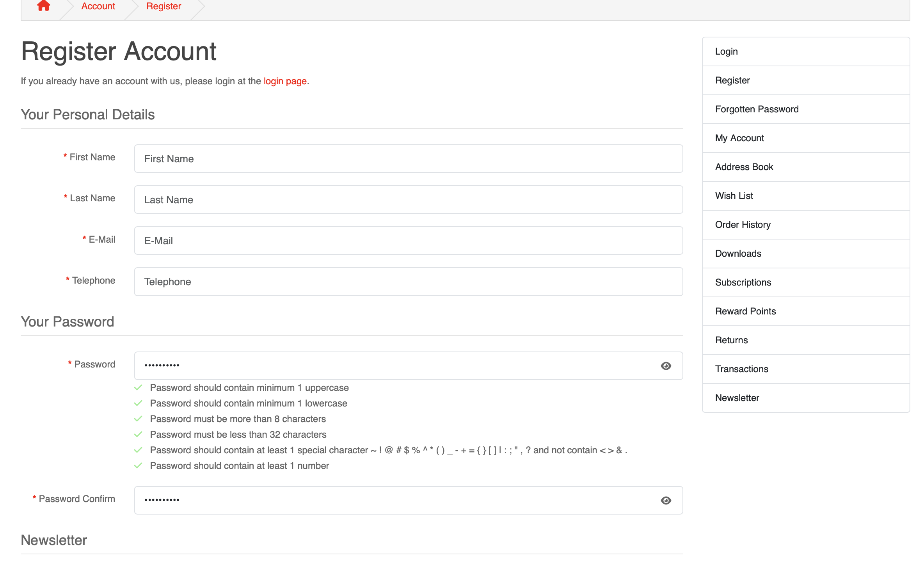Follow the red login page link
The height and width of the screenshot is (568, 924).
coord(285,81)
